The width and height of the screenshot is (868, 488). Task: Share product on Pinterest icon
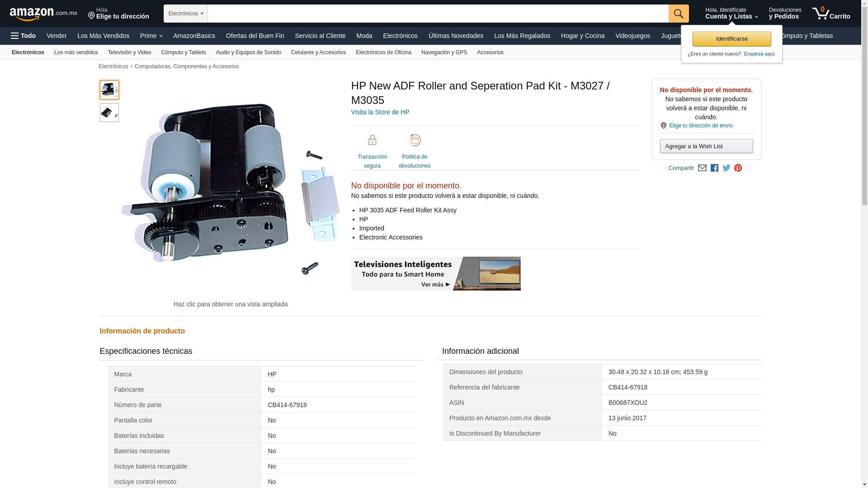pos(738,168)
